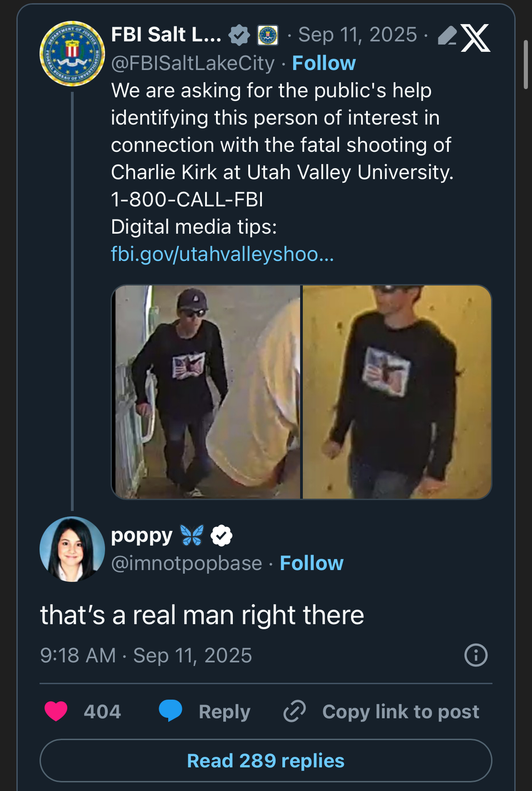Click the info circle icon
Viewport: 532px width, 791px height.
[x=476, y=655]
